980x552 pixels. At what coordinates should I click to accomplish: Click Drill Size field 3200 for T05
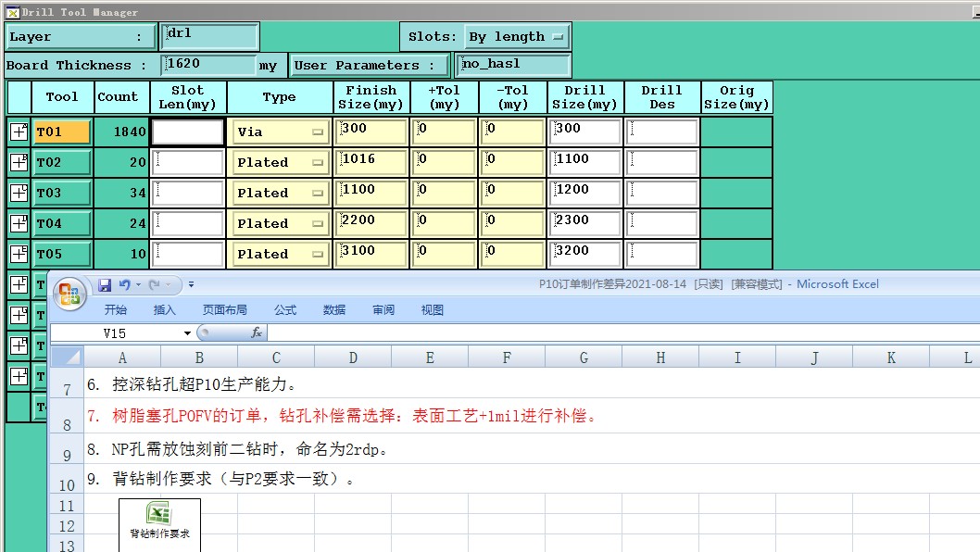tap(585, 255)
